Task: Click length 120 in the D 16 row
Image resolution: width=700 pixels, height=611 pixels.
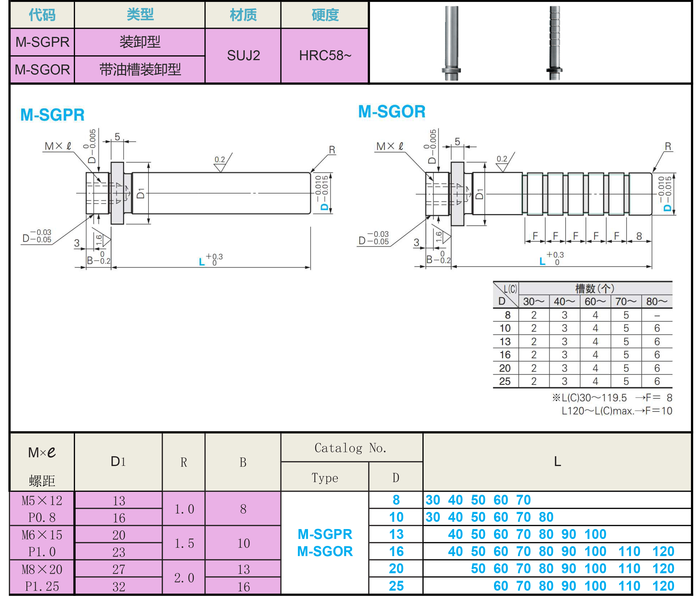Action: [663, 551]
